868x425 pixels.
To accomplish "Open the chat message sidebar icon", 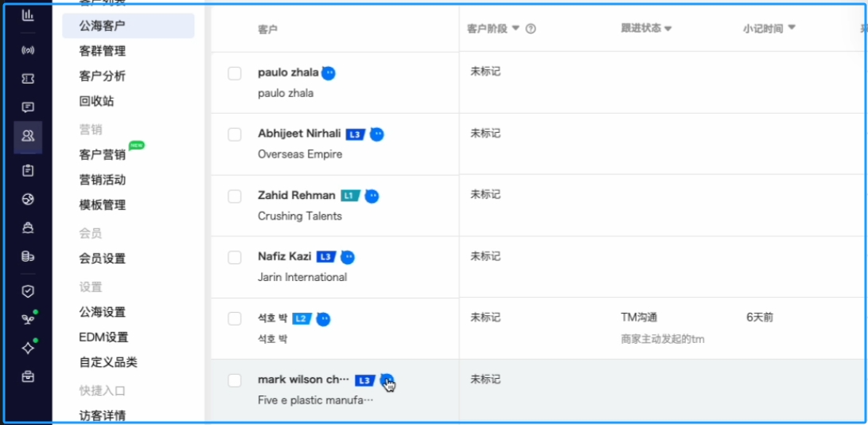I will [28, 107].
